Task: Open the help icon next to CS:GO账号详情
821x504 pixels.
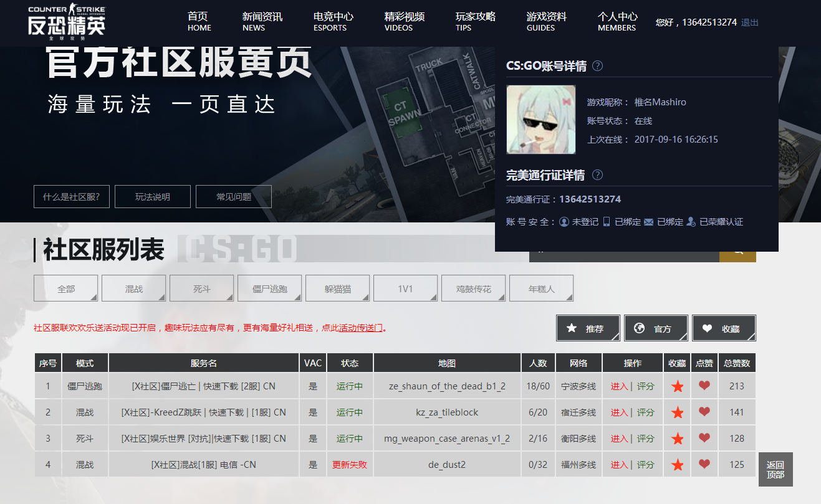Action: [x=597, y=65]
